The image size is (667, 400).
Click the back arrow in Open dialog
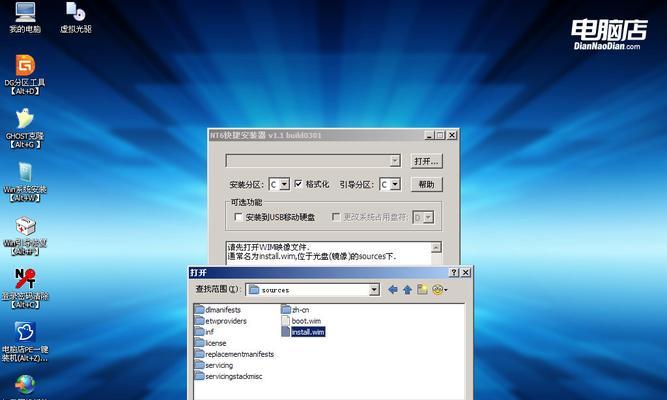point(393,290)
